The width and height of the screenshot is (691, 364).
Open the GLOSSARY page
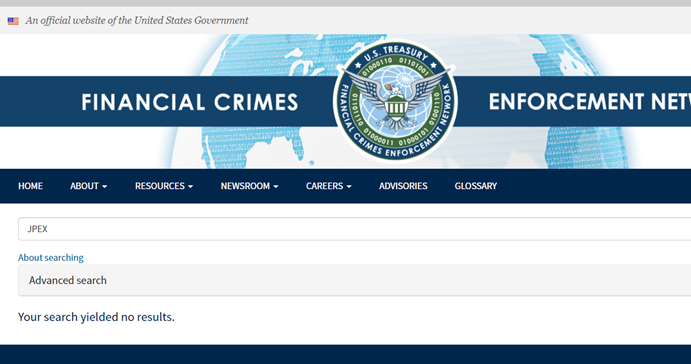[x=476, y=186]
